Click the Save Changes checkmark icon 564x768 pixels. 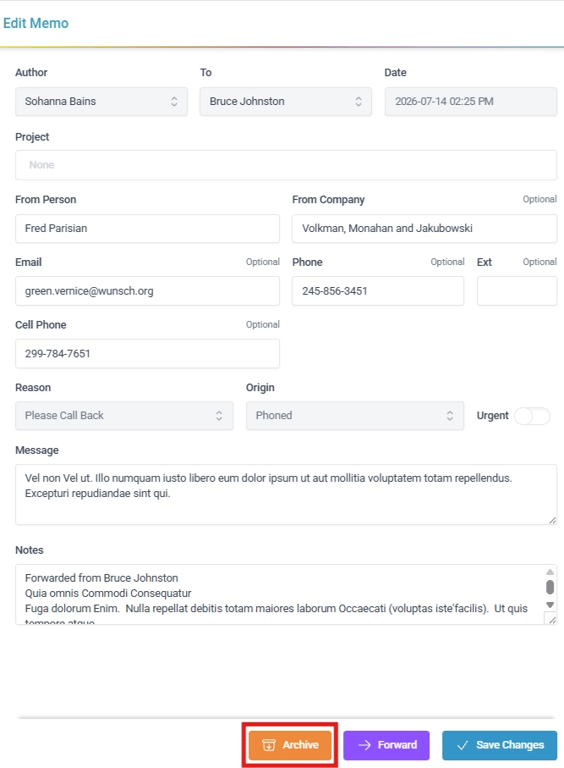462,745
